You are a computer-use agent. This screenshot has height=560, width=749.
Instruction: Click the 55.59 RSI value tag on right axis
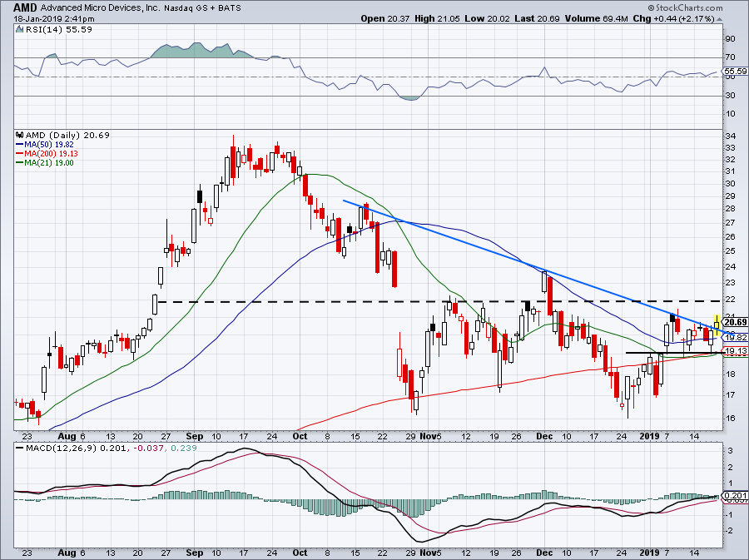coord(735,71)
